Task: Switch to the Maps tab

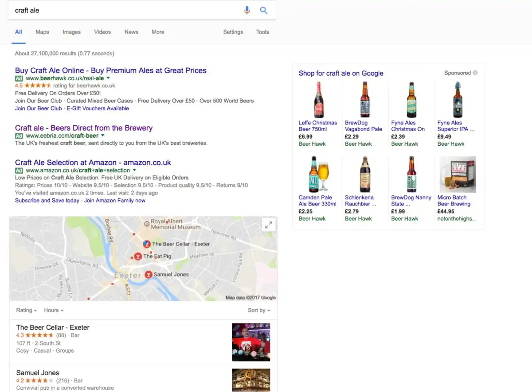Action: [42, 31]
